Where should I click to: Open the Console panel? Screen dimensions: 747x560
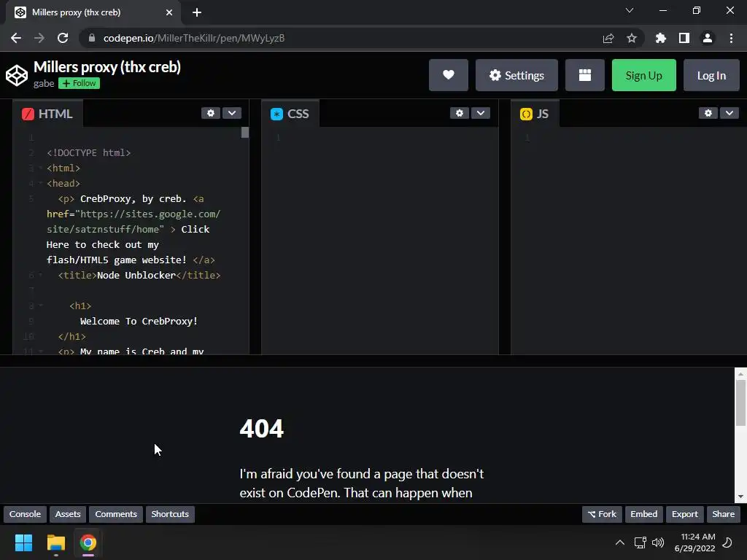coord(26,514)
